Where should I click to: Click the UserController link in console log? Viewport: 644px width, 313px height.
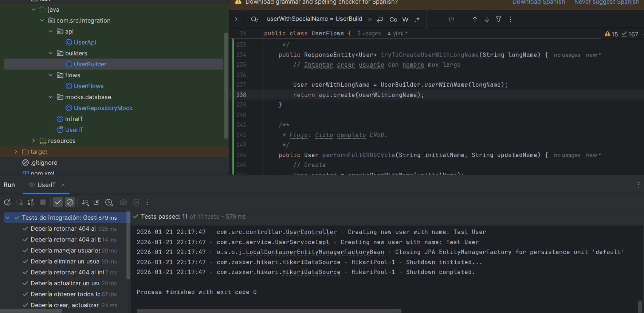click(x=311, y=232)
